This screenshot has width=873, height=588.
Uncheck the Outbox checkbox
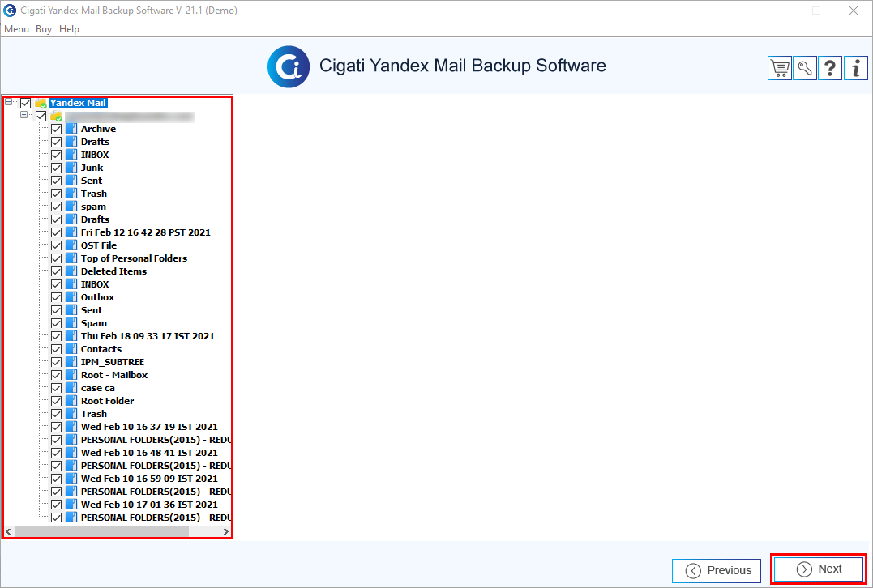(x=56, y=297)
